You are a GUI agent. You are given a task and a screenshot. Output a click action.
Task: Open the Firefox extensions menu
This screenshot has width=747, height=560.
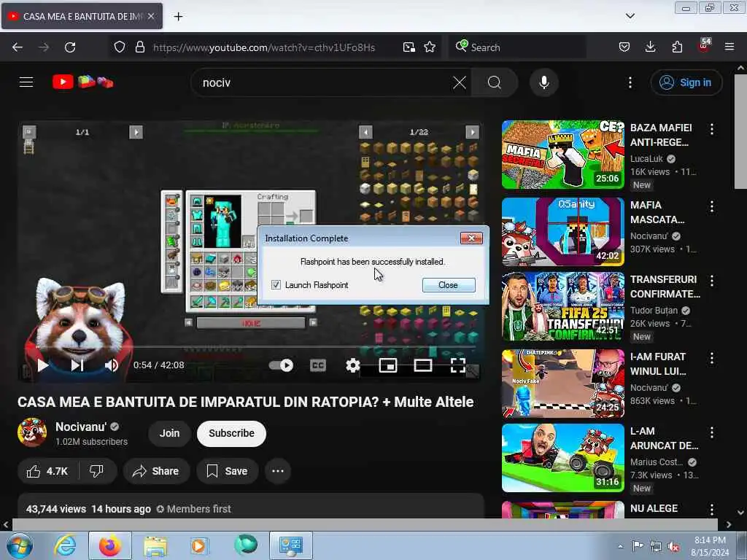coord(677,47)
